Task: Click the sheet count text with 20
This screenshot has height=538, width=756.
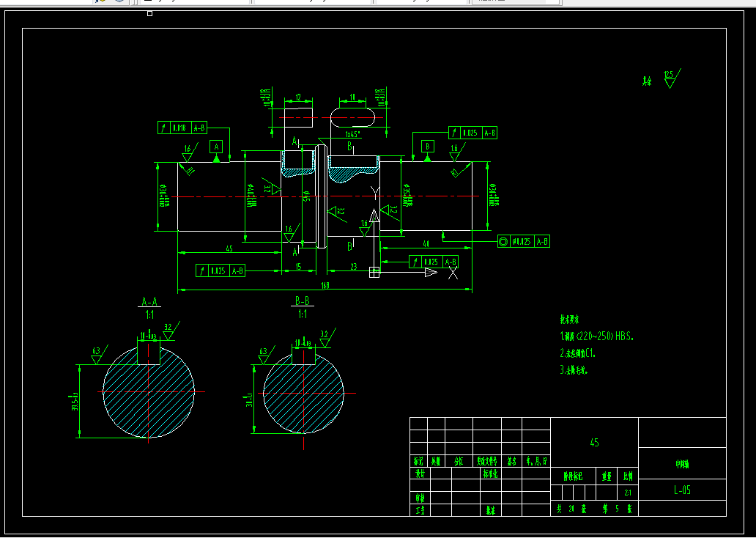Action: [571, 509]
